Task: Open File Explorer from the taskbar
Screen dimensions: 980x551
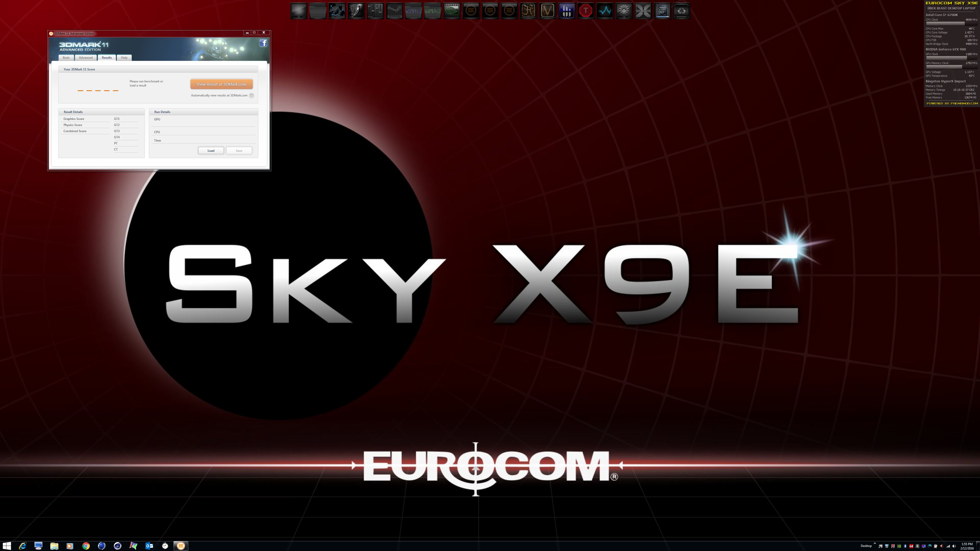Action: [54, 546]
